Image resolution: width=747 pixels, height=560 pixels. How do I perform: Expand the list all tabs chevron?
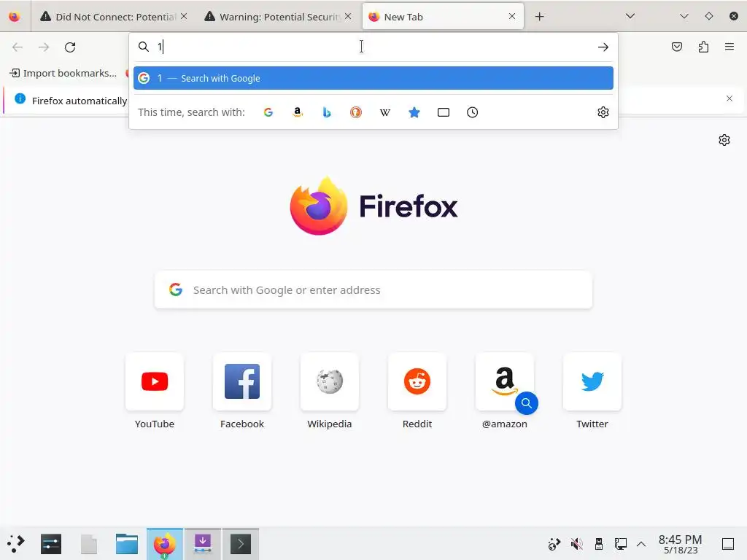630,16
